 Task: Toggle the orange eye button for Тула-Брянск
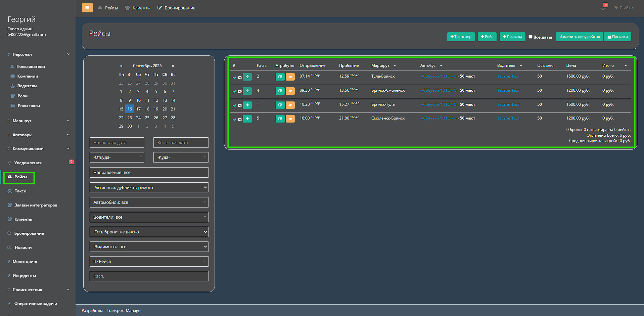[x=290, y=77]
